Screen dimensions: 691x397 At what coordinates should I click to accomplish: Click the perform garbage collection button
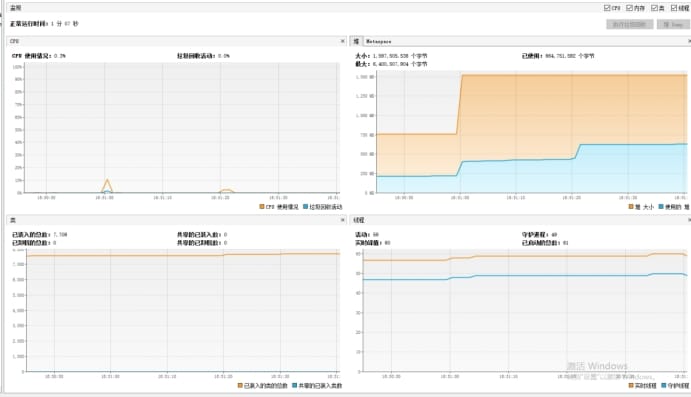click(x=629, y=24)
